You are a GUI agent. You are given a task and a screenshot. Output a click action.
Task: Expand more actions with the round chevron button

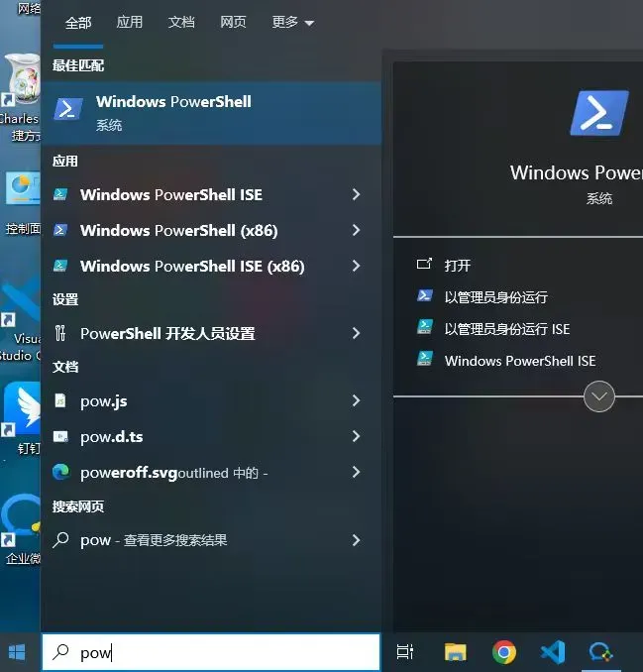click(x=598, y=396)
